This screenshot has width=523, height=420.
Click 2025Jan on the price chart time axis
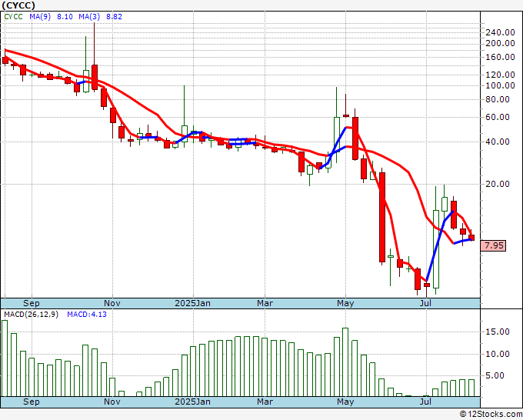[x=193, y=303]
